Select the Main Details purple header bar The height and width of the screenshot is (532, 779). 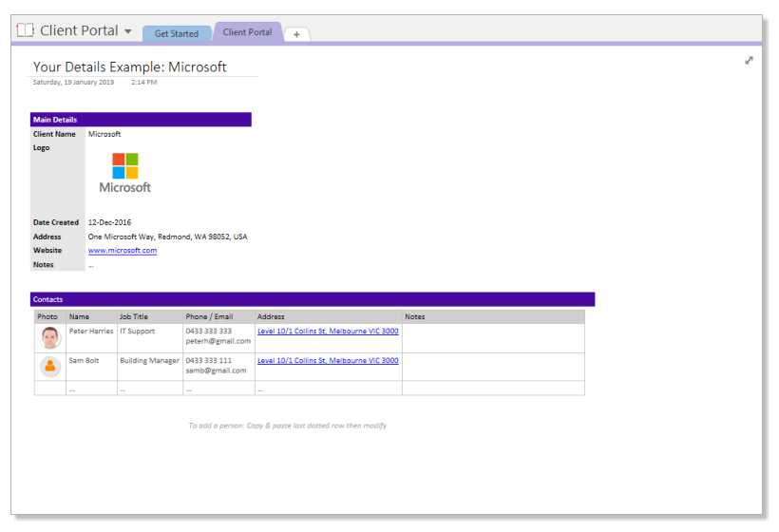click(141, 120)
